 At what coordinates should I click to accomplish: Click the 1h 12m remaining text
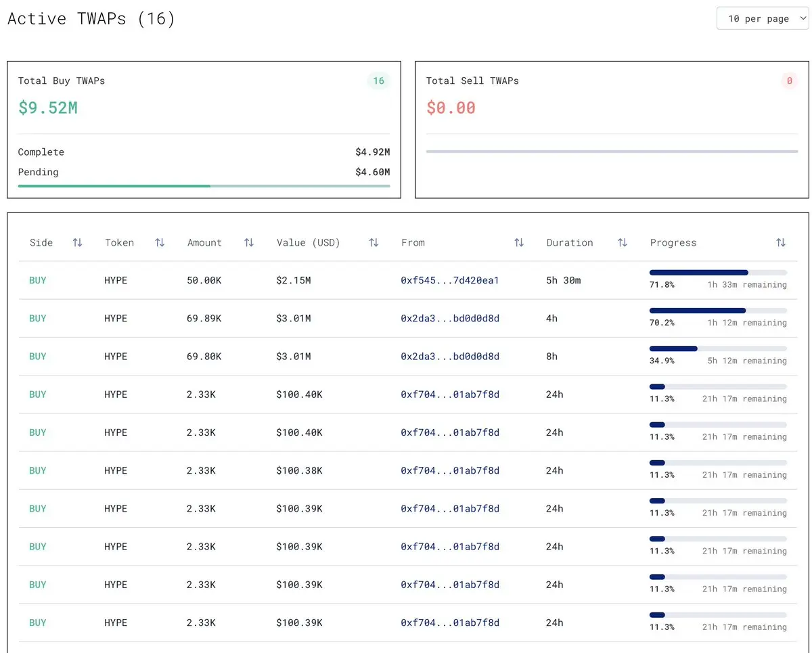tap(747, 323)
